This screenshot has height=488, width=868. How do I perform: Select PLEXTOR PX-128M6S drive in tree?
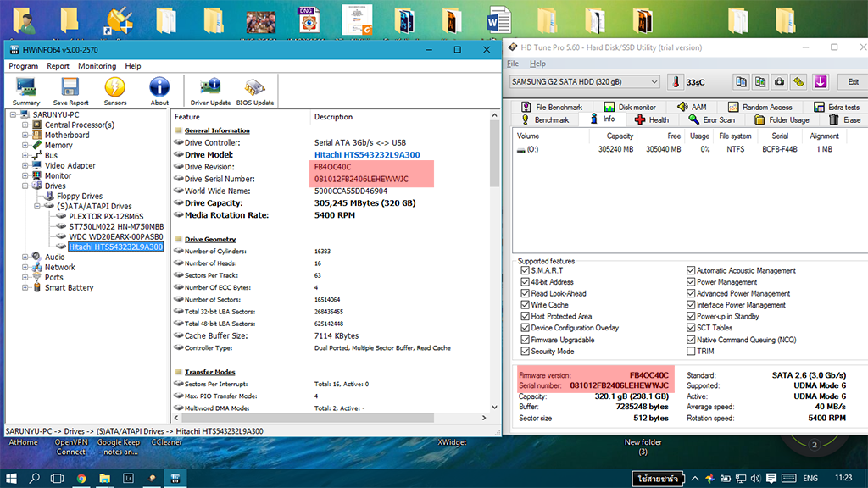pyautogui.click(x=106, y=216)
